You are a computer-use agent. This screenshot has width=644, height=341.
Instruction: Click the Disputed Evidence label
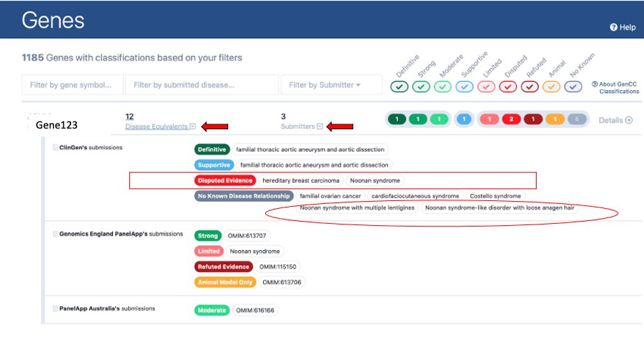pyautogui.click(x=225, y=180)
